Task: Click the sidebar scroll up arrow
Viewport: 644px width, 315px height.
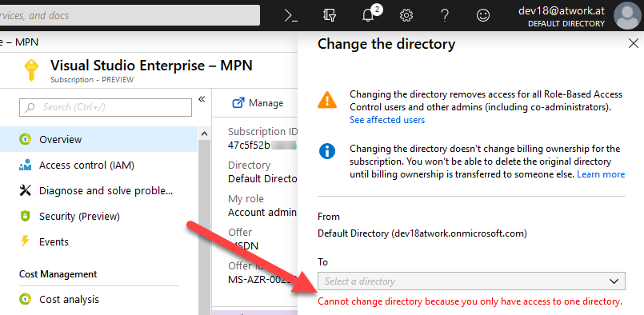Action: [x=203, y=133]
